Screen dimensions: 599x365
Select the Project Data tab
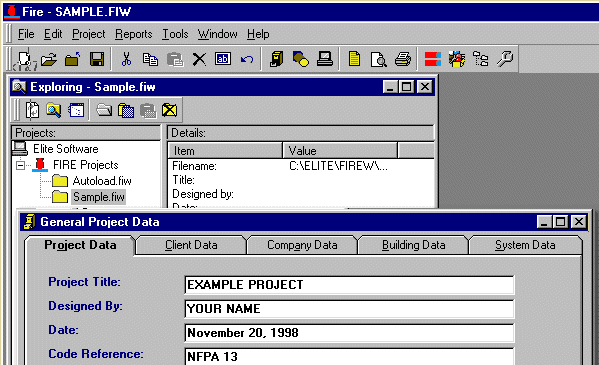pyautogui.click(x=80, y=245)
